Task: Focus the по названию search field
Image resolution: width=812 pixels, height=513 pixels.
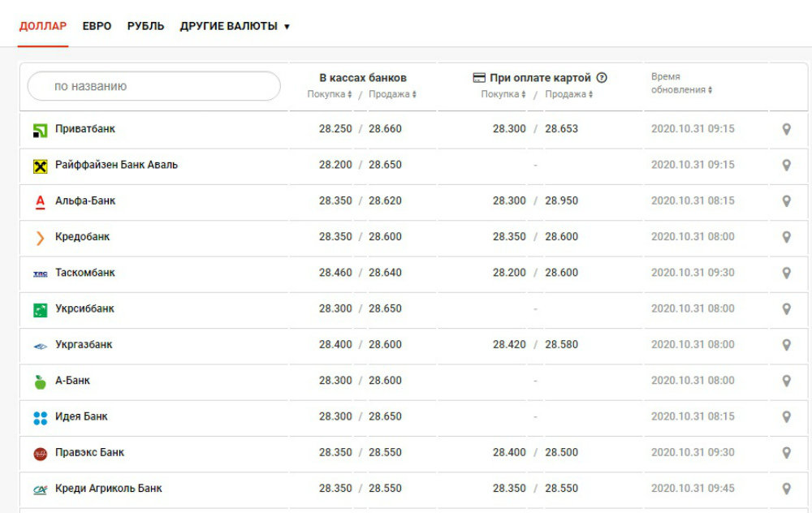Action: pyautogui.click(x=153, y=86)
